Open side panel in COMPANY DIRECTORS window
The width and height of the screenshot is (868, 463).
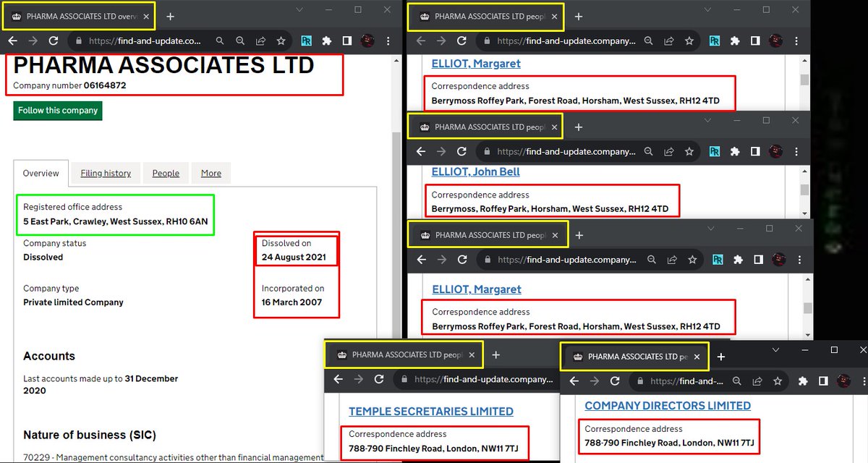[x=823, y=381]
